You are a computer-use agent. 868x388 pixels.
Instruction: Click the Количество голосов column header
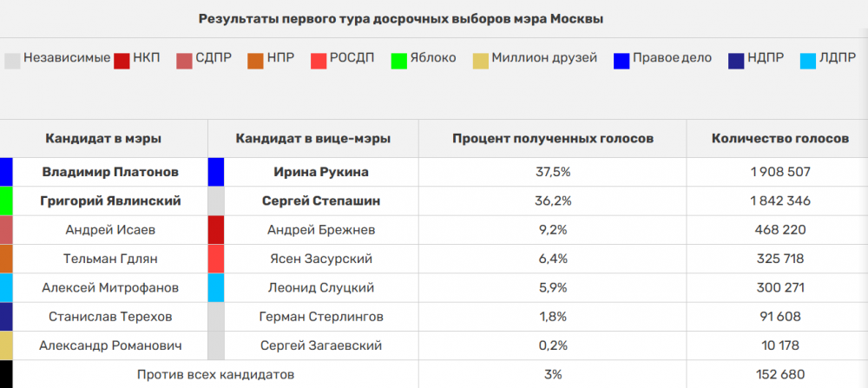coord(780,139)
